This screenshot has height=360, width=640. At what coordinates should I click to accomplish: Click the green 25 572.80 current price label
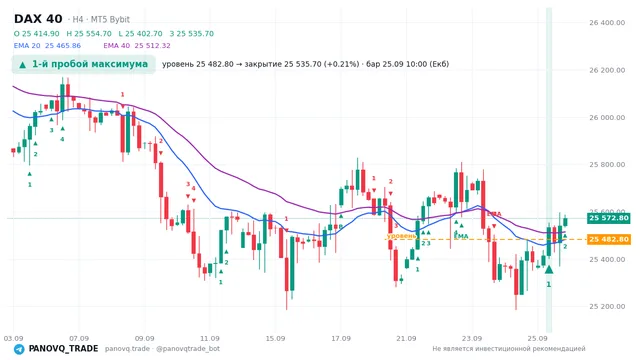609,218
